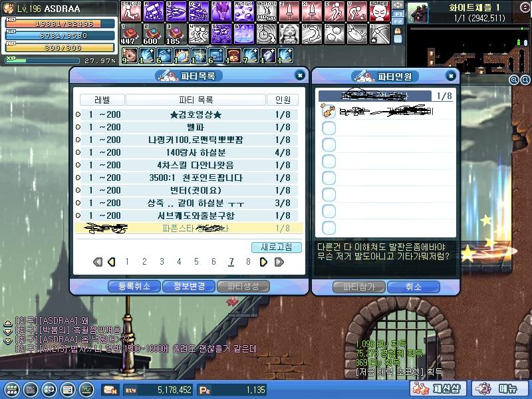This screenshot has height=399, width=532.
Task: Use the sword skill in slot Z
Action: pyautogui.click(x=289, y=11)
